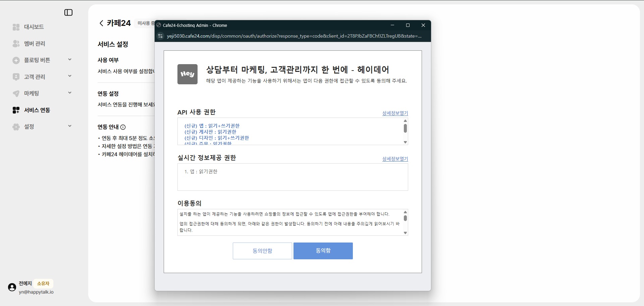Click the 고객 관리 menu label
This screenshot has width=644, height=306.
pos(34,77)
